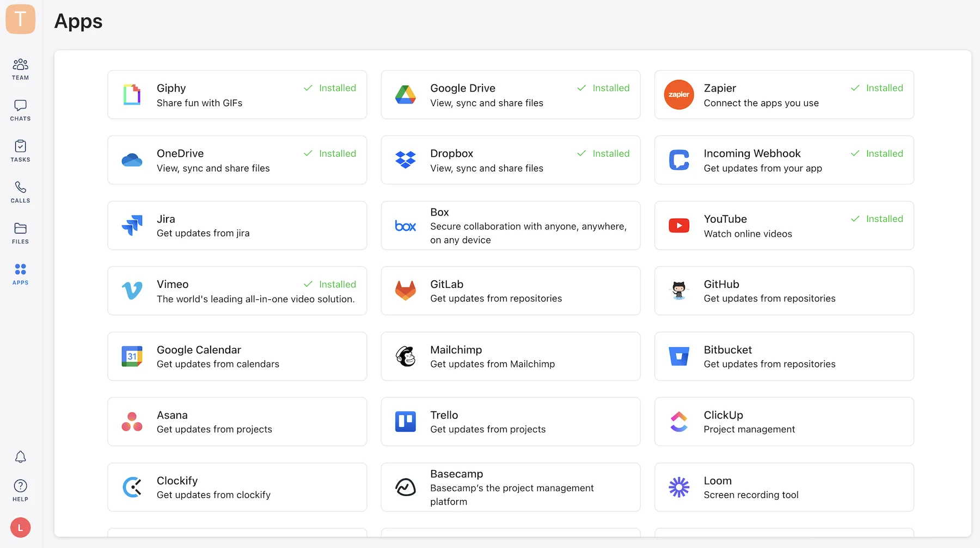Image resolution: width=980 pixels, height=548 pixels.
Task: Open the Basecamp app card
Action: point(511,487)
